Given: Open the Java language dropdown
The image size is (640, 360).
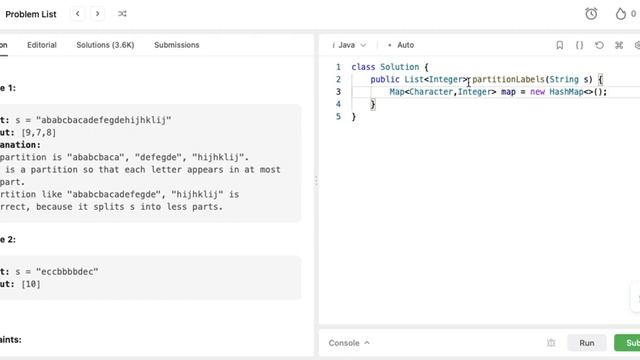Looking at the screenshot, I should tap(350, 45).
